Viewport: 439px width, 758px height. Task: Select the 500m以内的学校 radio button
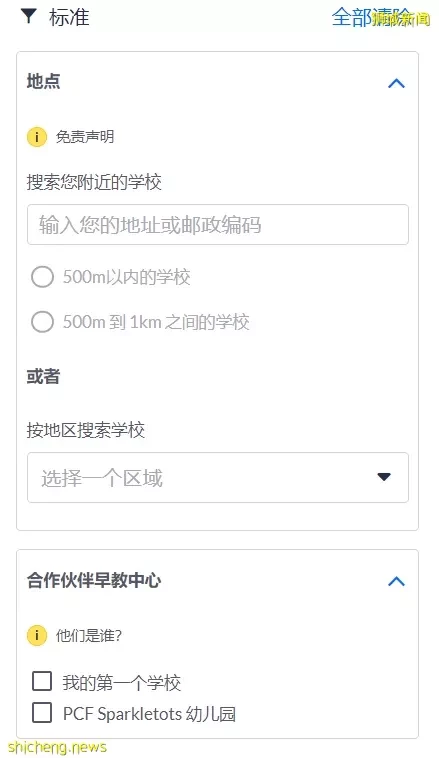click(x=42, y=277)
